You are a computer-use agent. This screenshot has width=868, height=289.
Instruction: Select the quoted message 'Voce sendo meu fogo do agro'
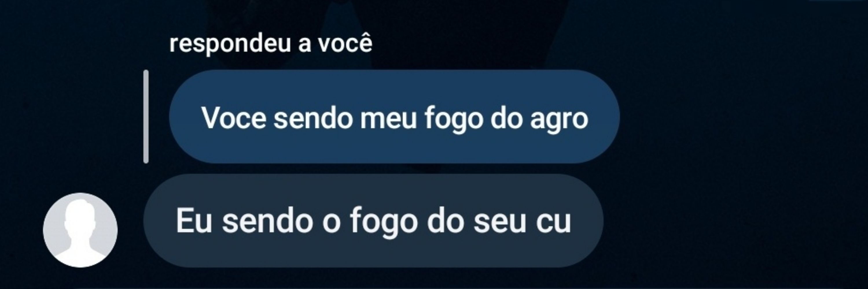(x=394, y=116)
